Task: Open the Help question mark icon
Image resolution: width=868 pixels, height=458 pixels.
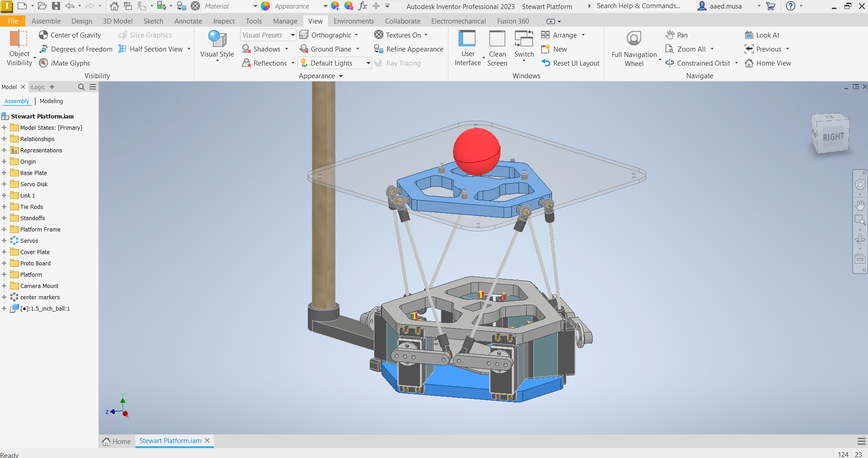Action: point(791,6)
